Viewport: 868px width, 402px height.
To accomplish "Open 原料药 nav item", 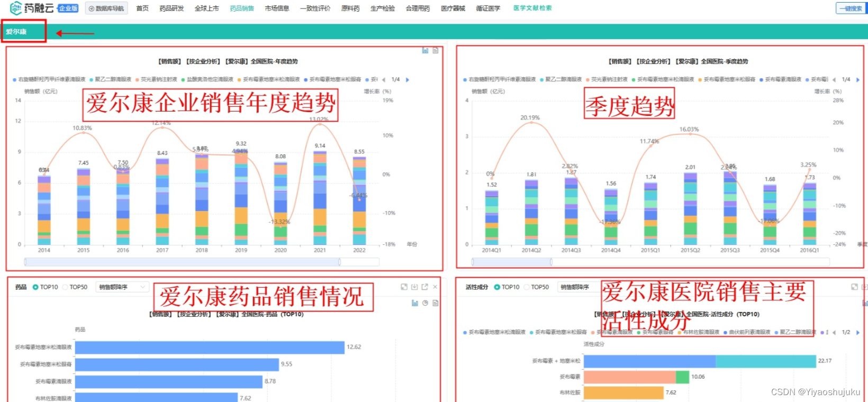I will 350,8.
